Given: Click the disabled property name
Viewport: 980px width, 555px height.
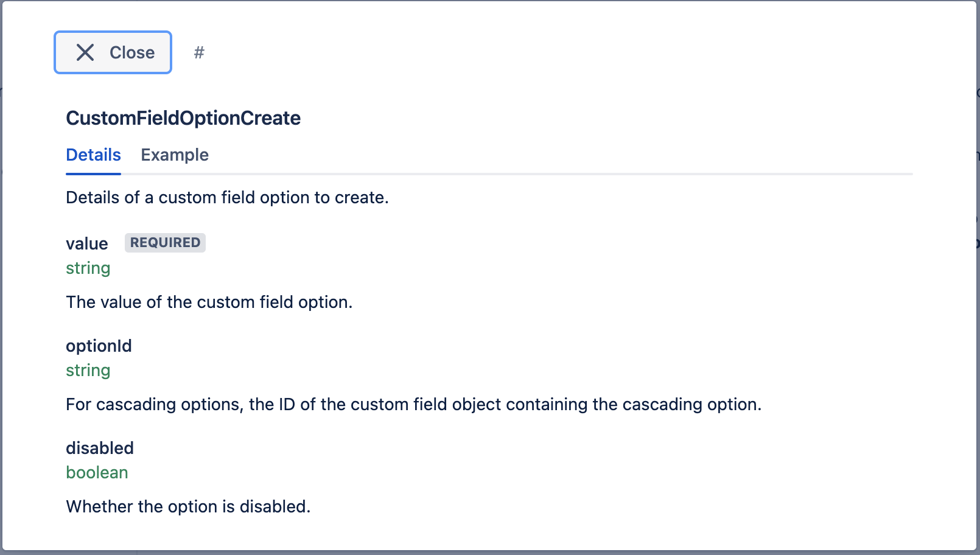Looking at the screenshot, I should [100, 448].
